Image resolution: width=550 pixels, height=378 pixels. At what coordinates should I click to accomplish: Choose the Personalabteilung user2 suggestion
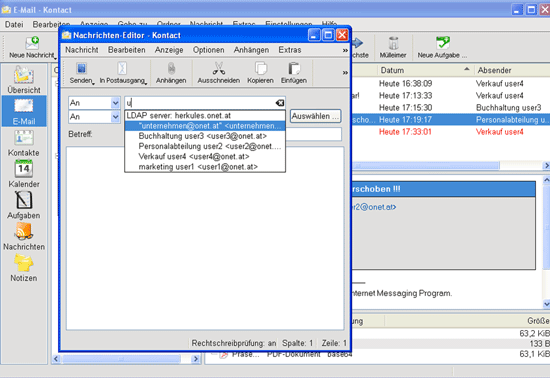pos(205,146)
